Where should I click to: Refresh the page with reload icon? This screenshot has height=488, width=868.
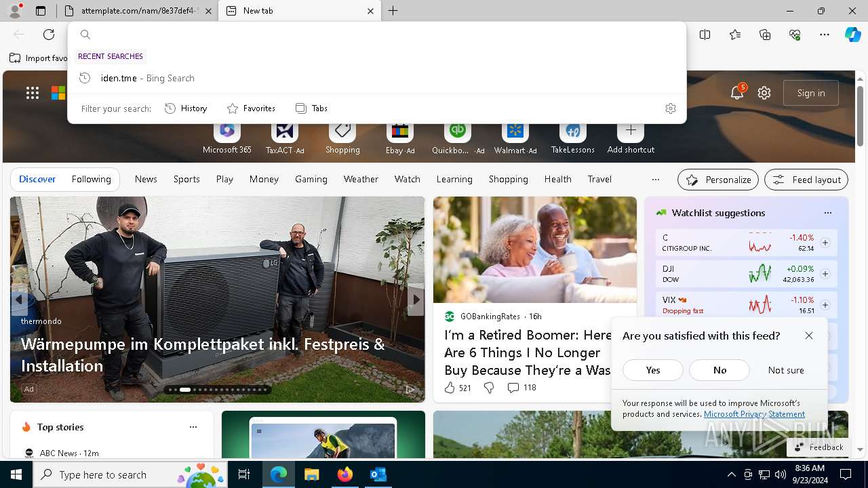[x=49, y=35]
